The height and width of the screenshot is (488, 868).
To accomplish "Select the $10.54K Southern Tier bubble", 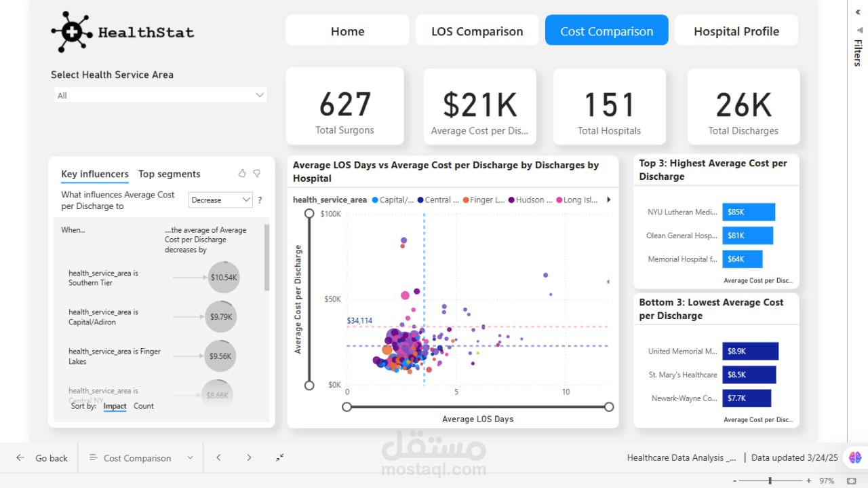I will click(x=224, y=278).
